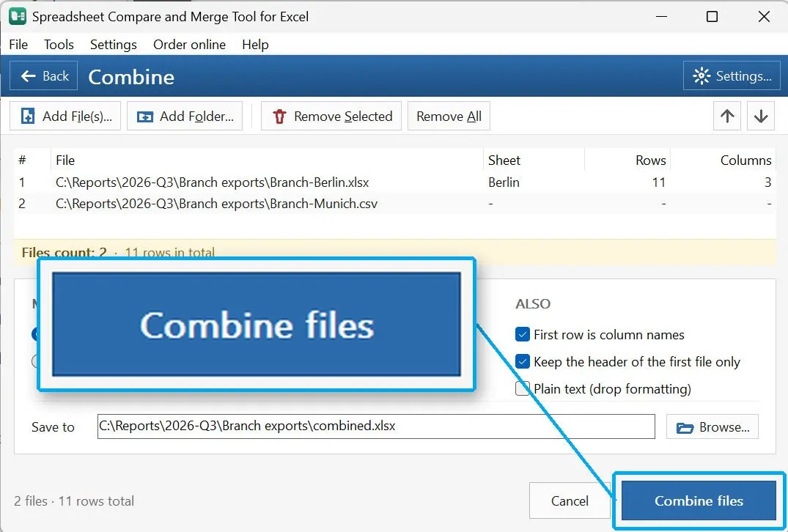Click Add File(s)... to add spreadsheets

click(x=65, y=116)
